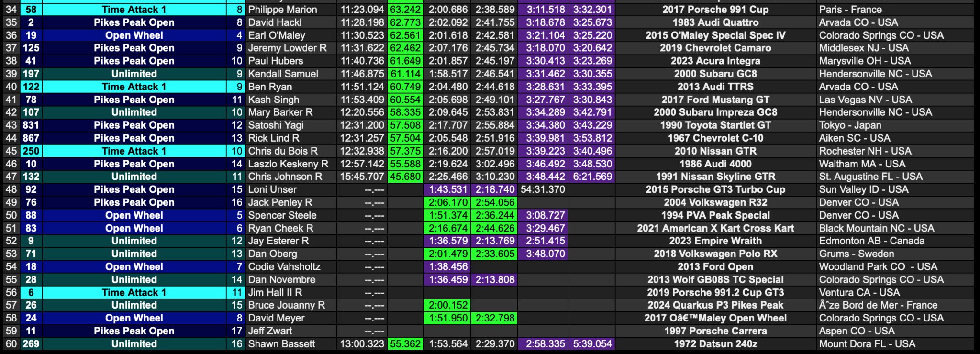Click the 1983 Audi Quattro vehicle entry
Image resolution: width=980 pixels, height=354 pixels.
pos(715,22)
